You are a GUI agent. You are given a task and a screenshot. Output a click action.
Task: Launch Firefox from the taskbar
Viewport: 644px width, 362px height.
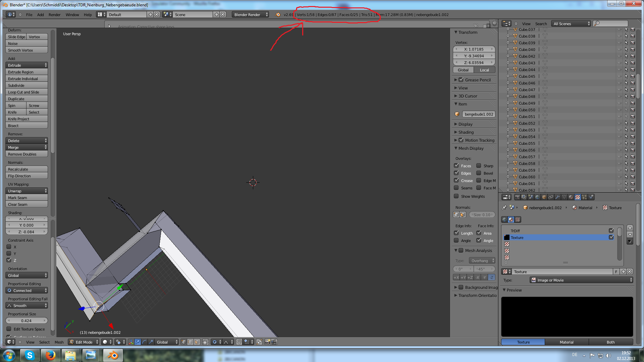pyautogui.click(x=50, y=355)
